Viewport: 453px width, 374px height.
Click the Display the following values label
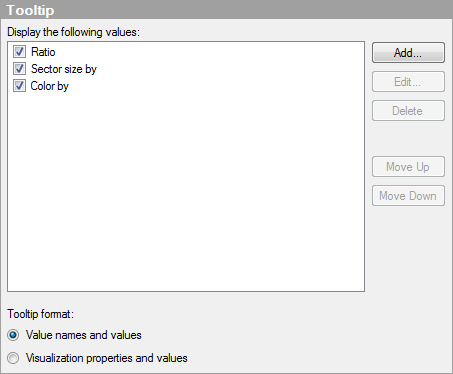[73, 32]
